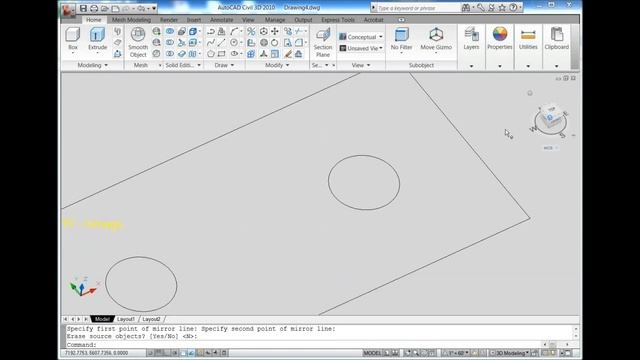The width and height of the screenshot is (640, 360).
Task: Open the AutoCAD application menu button
Action: 69,10
